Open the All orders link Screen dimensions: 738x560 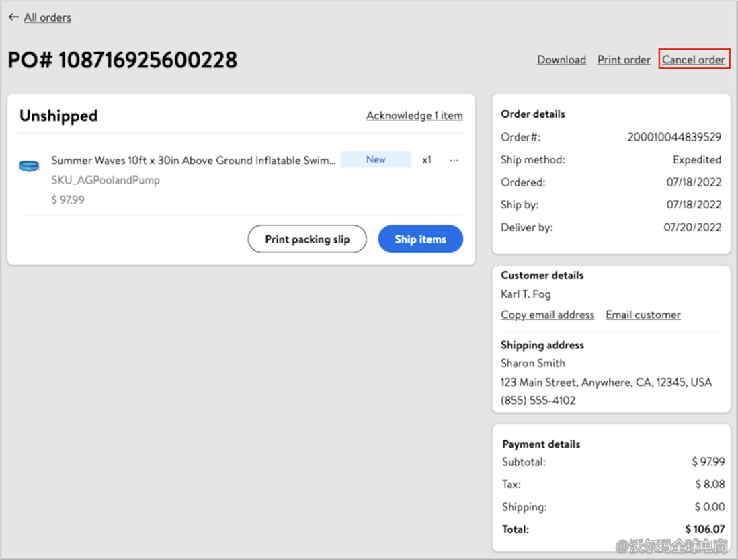point(47,17)
